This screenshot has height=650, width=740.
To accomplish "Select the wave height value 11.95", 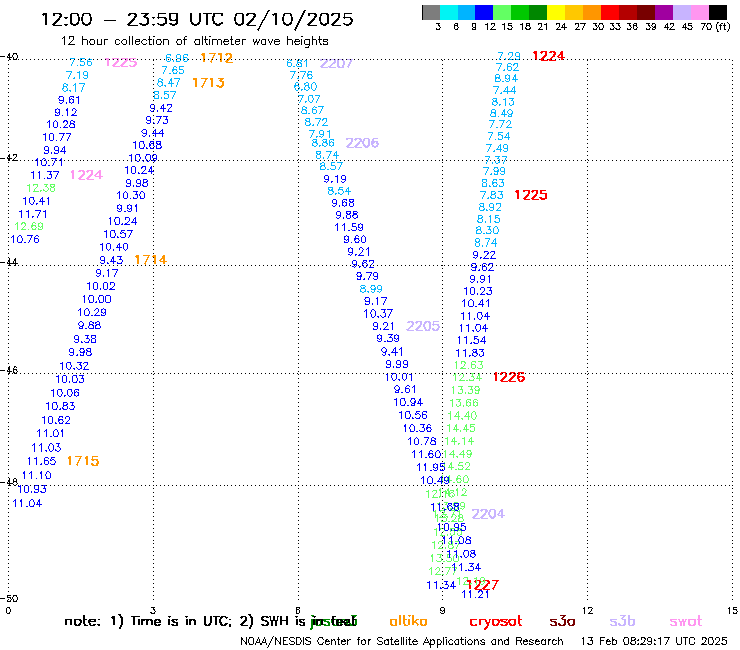I will pos(430,467).
